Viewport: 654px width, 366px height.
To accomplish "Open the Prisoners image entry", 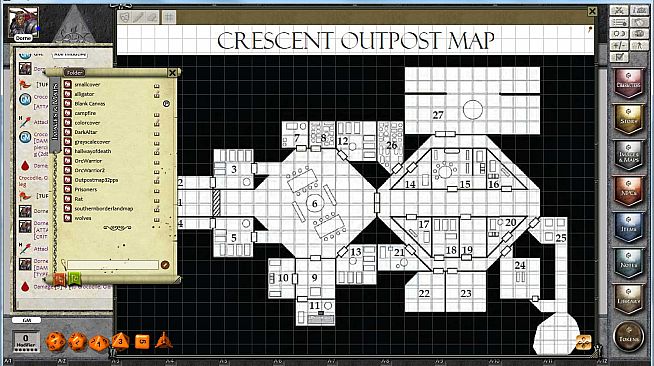I will [x=86, y=190].
